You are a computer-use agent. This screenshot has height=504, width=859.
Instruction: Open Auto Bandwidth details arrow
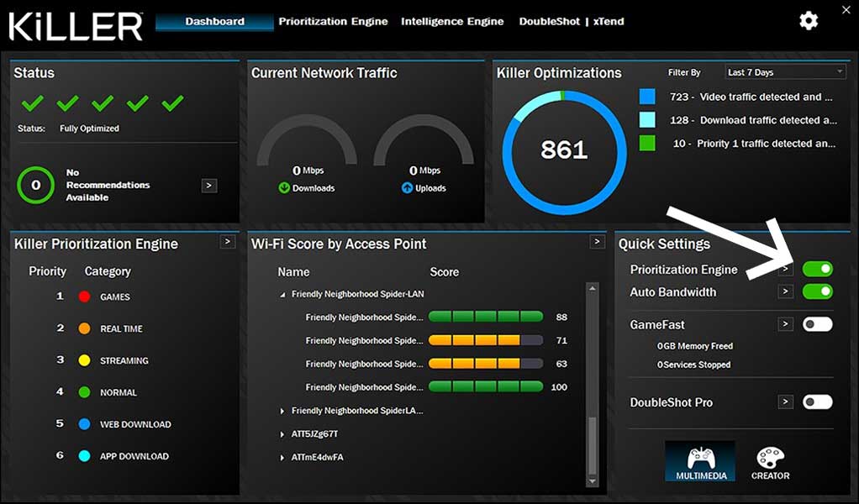click(x=785, y=291)
